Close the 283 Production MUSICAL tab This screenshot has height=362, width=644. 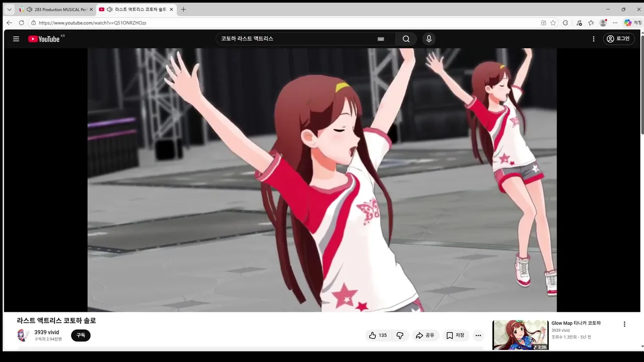tap(91, 10)
